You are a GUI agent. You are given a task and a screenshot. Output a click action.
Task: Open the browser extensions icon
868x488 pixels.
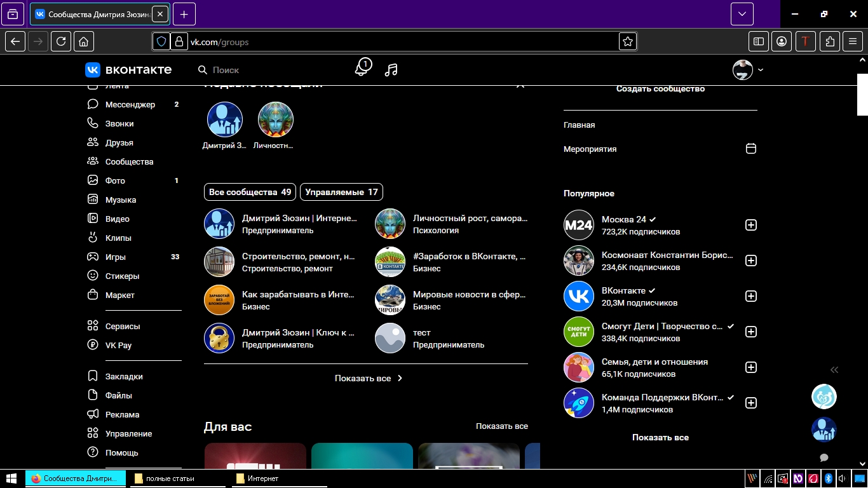click(x=830, y=41)
